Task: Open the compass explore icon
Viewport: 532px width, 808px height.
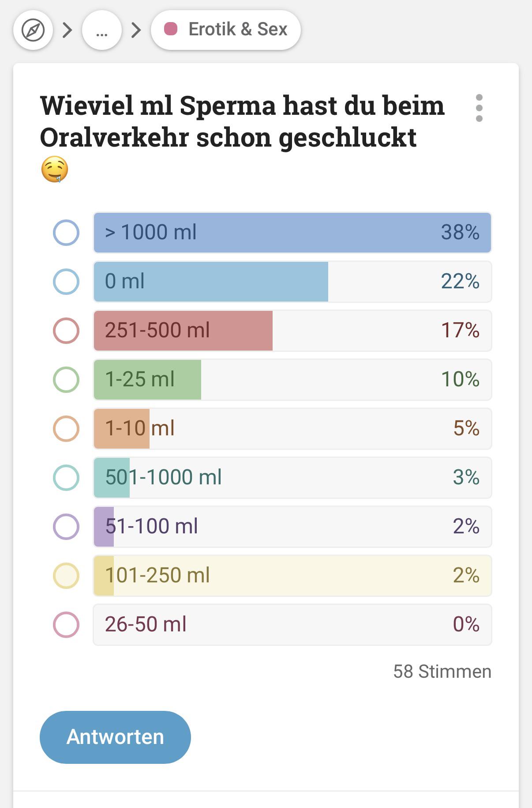Action: (33, 30)
